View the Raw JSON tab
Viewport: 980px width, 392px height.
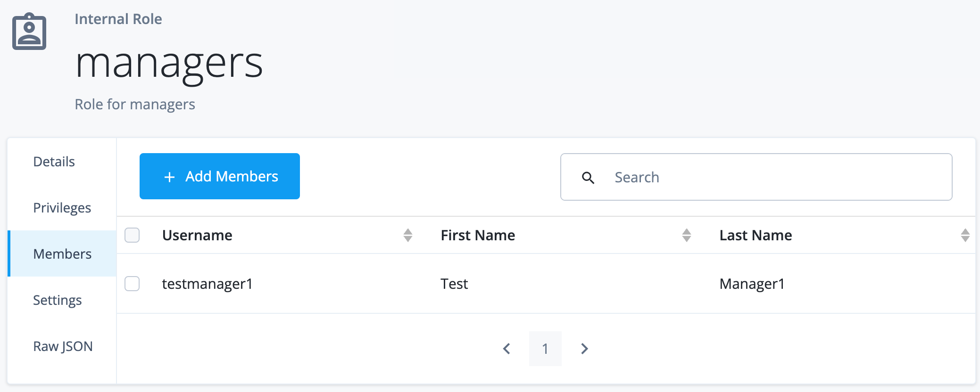63,346
